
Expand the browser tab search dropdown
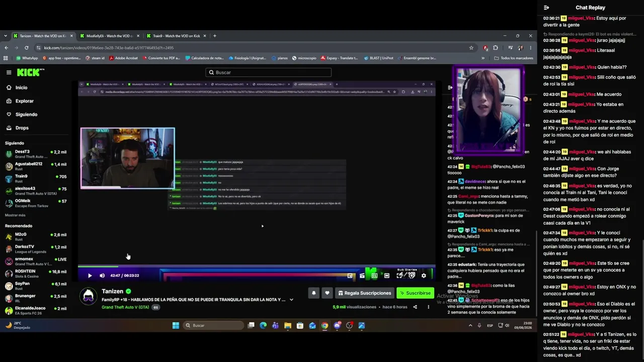[x=6, y=36]
